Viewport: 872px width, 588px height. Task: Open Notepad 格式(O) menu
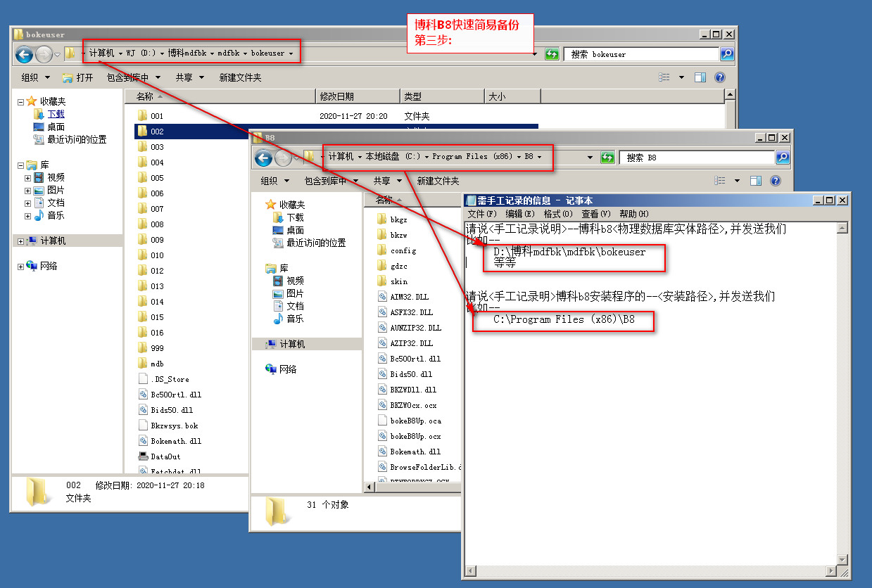557,214
